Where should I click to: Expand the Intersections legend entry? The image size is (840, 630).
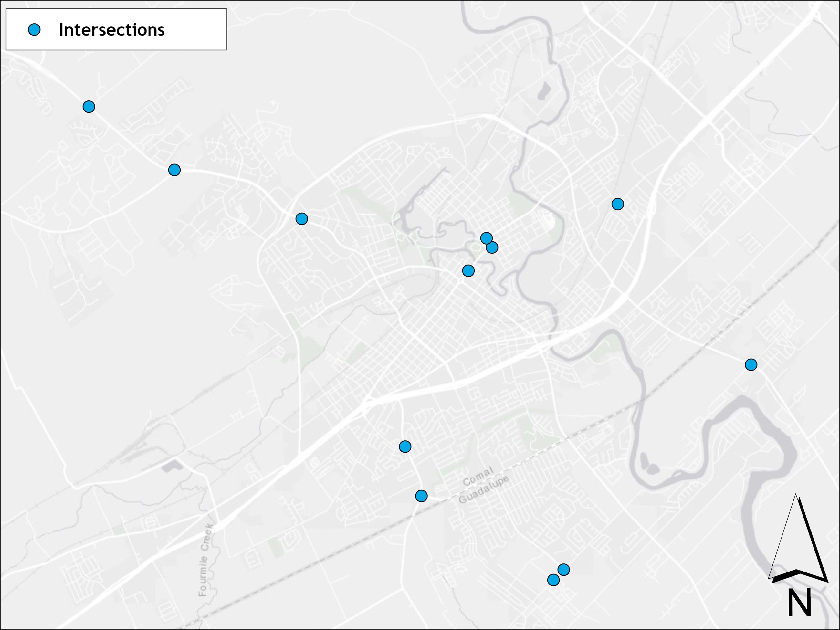click(x=112, y=30)
